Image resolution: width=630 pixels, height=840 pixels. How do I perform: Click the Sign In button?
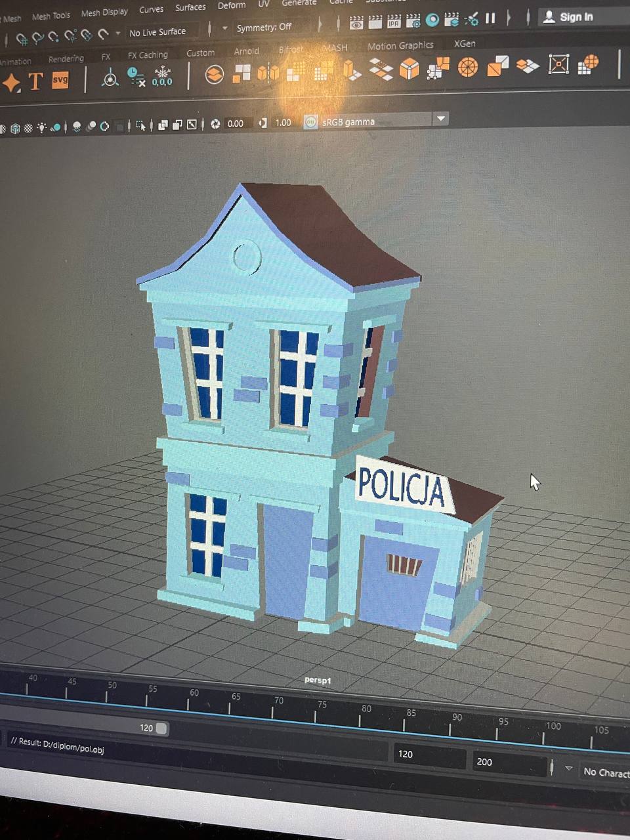[568, 16]
